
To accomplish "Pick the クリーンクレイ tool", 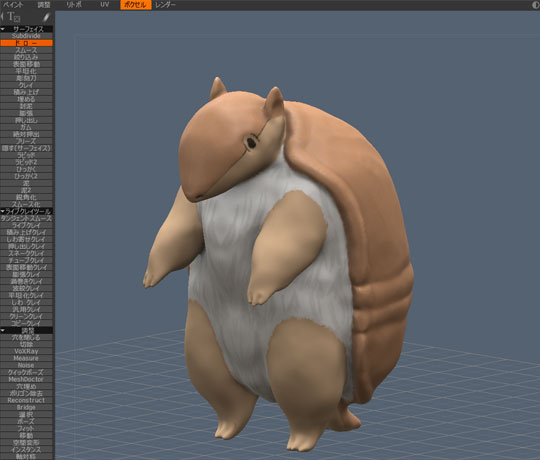I will 27,316.
